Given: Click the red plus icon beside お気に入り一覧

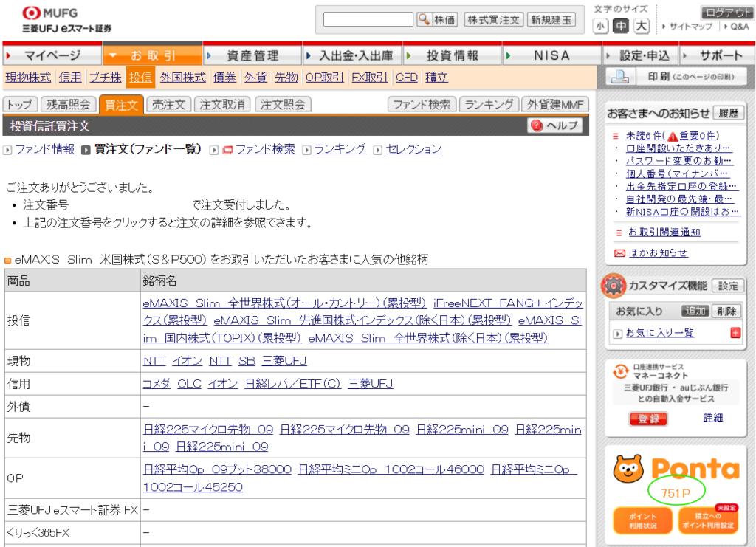Looking at the screenshot, I should coord(735,332).
